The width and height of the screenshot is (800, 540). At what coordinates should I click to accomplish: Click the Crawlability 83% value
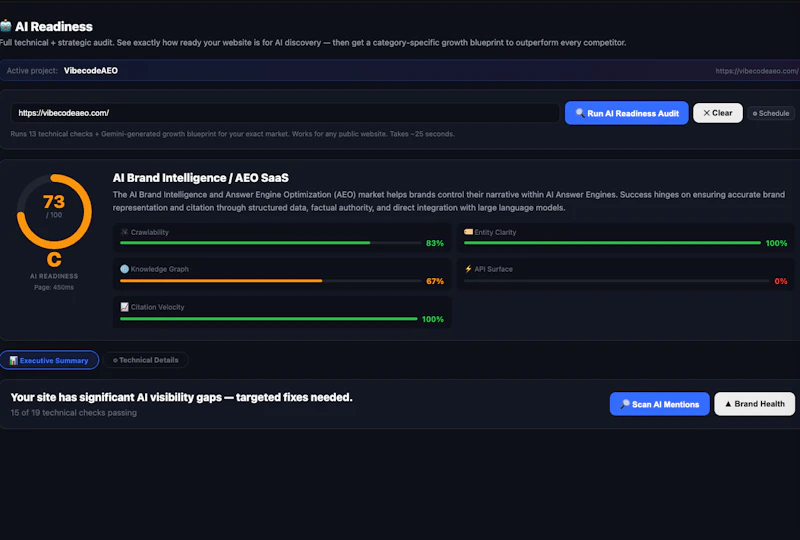point(435,243)
